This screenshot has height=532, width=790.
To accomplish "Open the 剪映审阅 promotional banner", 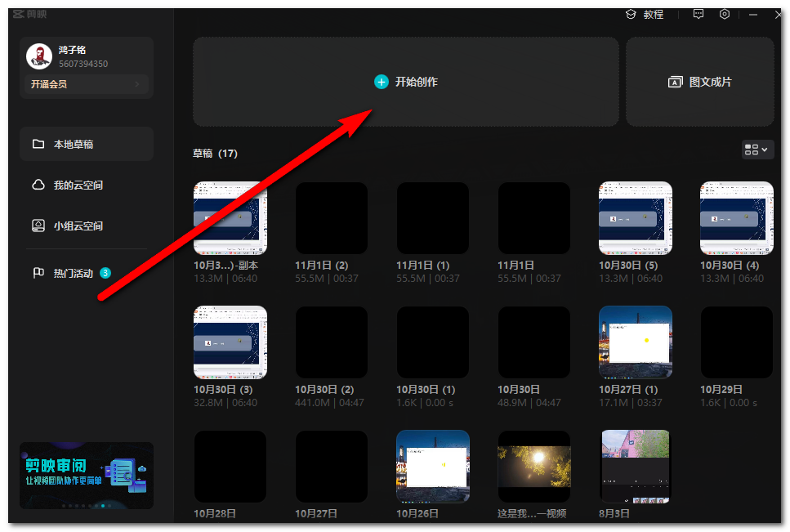I will tap(87, 472).
